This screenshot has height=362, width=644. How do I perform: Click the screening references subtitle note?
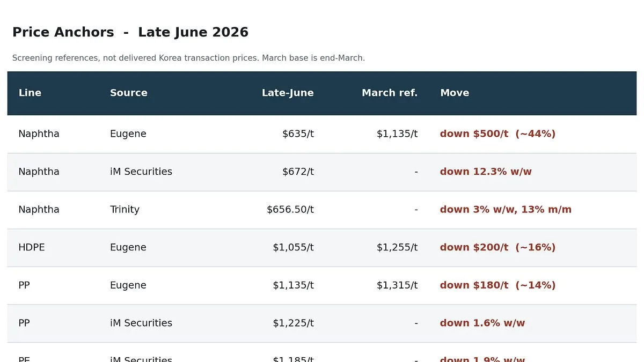[188, 58]
